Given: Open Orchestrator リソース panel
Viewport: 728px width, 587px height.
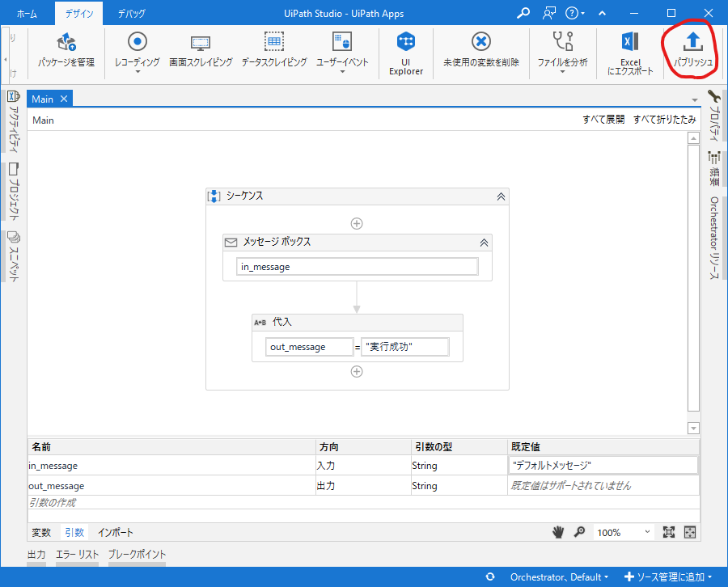Looking at the screenshot, I should click(x=713, y=238).
